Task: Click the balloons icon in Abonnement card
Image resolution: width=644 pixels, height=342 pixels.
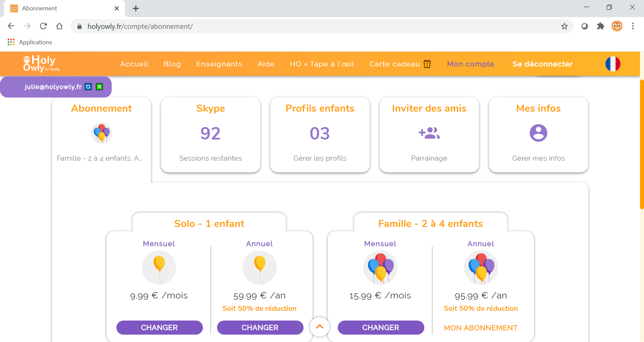Action: click(101, 133)
